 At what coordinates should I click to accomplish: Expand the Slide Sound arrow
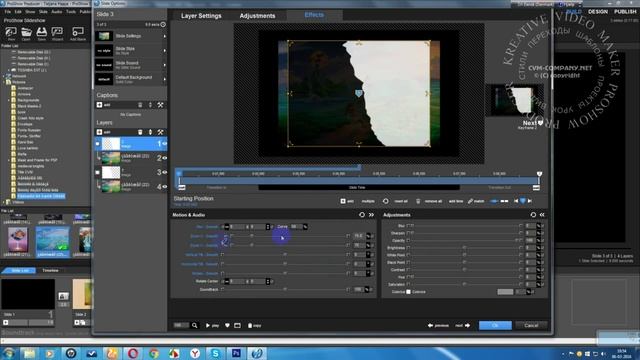click(165, 65)
